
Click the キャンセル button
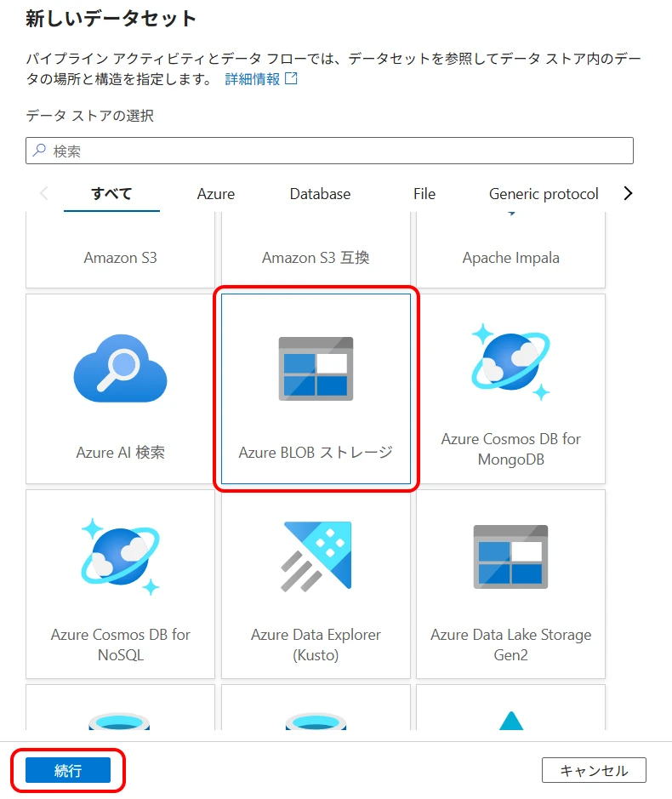594,770
